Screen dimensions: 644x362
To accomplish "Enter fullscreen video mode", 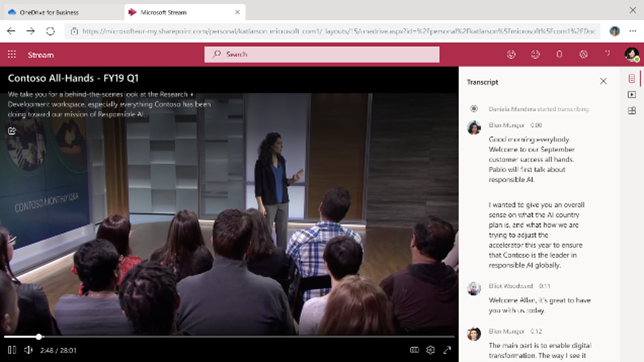I will [447, 350].
